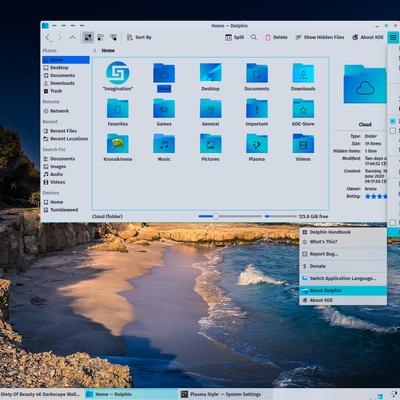This screenshot has width=400, height=400.
Task: Select the Documents folder icon
Action: click(x=257, y=73)
